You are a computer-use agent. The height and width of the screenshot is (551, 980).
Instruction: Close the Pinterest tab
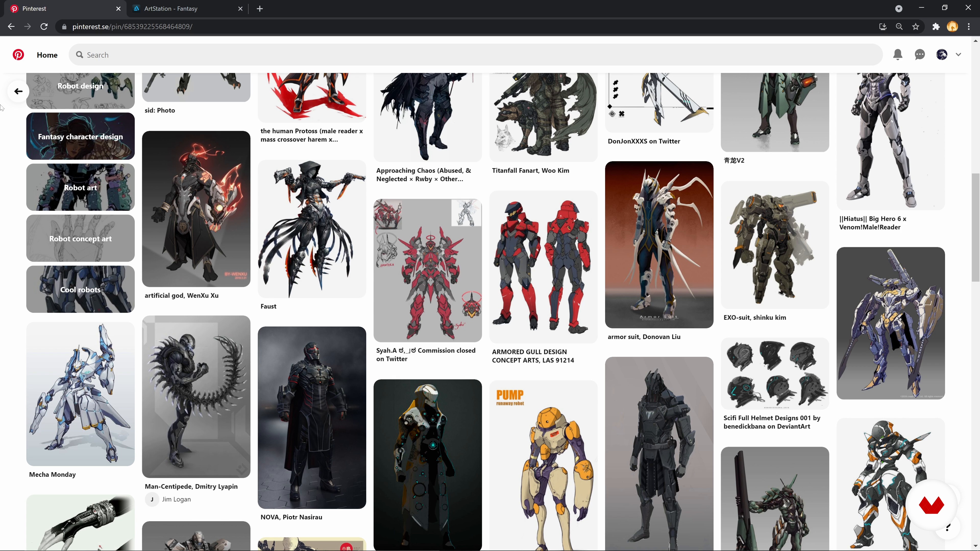[x=118, y=9]
